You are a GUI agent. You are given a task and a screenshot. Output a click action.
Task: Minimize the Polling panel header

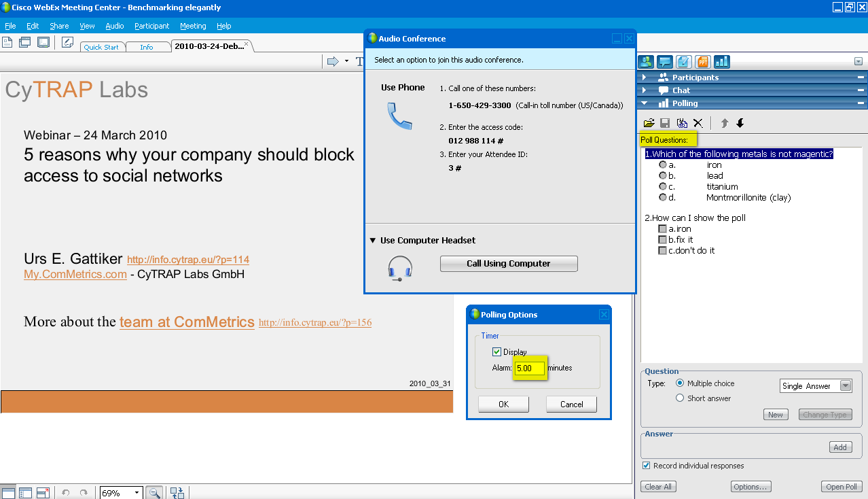[x=861, y=103]
